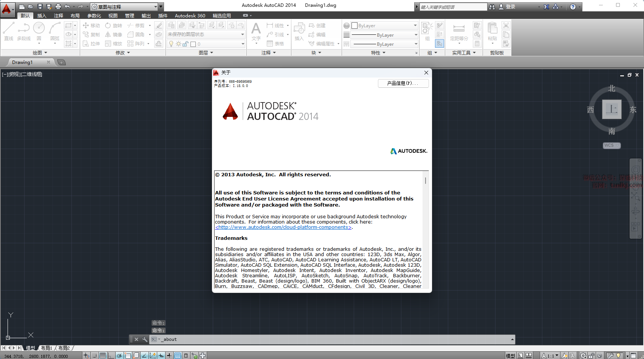Toggle the layer lightbulb on/off icon
644x359 pixels.
tap(171, 44)
